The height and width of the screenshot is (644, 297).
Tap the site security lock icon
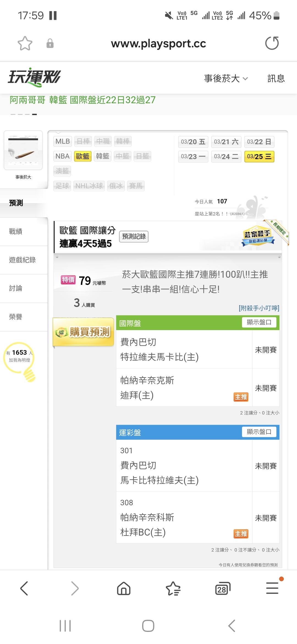point(50,43)
